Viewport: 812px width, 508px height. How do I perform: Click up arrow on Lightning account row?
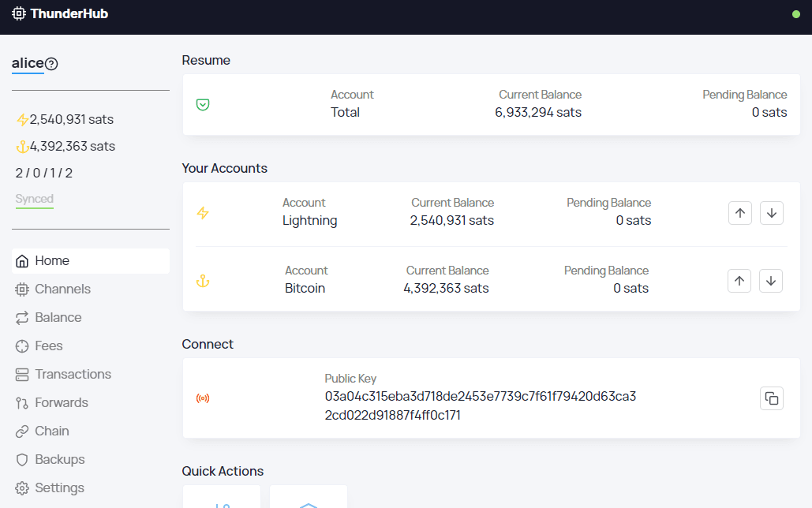739,213
